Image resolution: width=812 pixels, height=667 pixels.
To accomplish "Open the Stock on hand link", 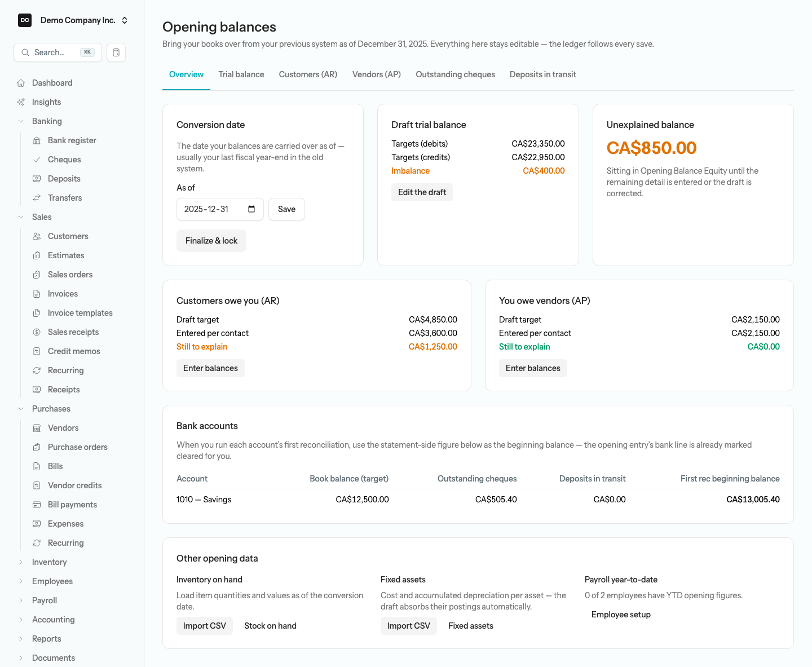I will point(270,626).
